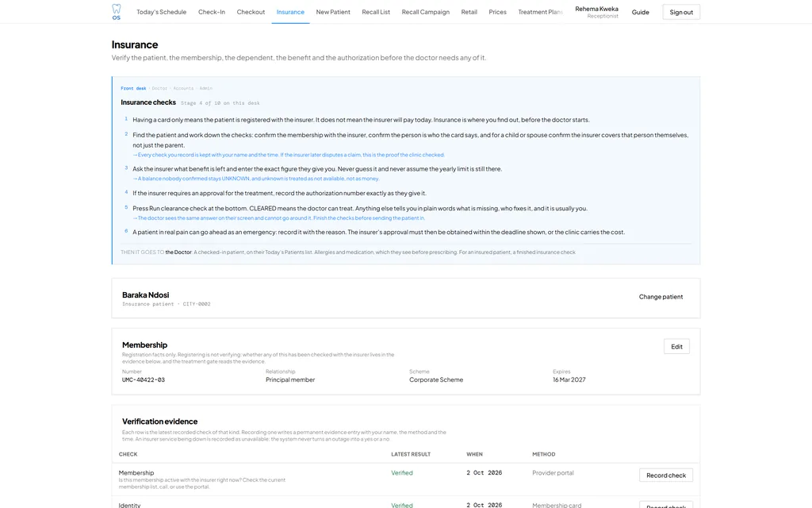Switch guide to Admin role

tap(205, 88)
